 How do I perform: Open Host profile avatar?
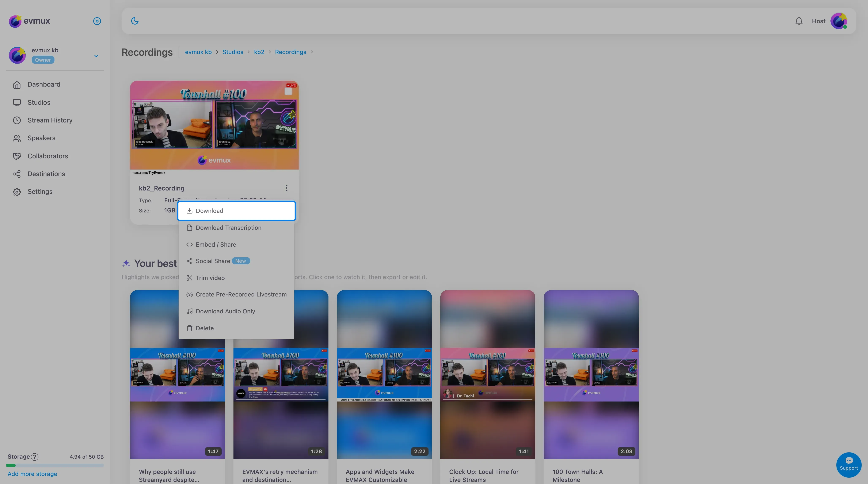coord(839,21)
